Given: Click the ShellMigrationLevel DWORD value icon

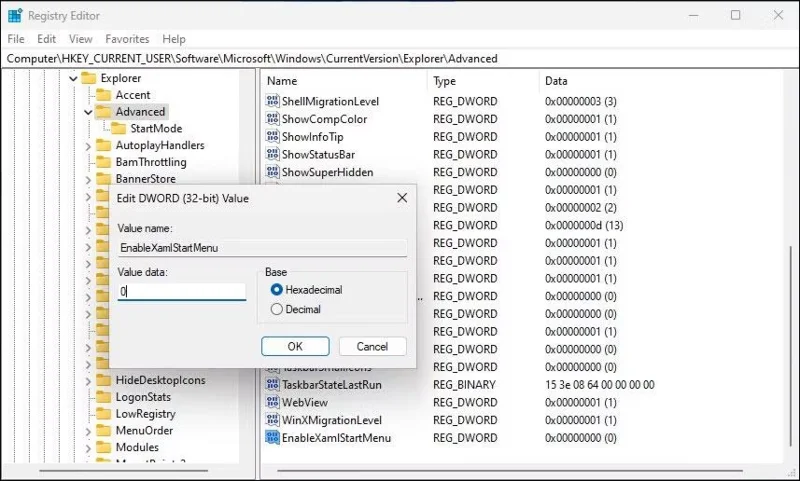Looking at the screenshot, I should pos(272,101).
